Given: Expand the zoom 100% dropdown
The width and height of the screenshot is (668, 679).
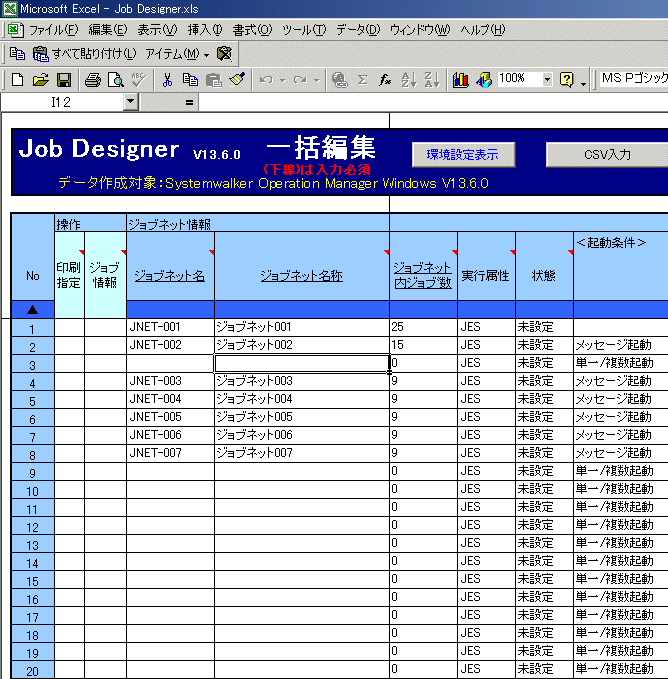Looking at the screenshot, I should [x=547, y=79].
